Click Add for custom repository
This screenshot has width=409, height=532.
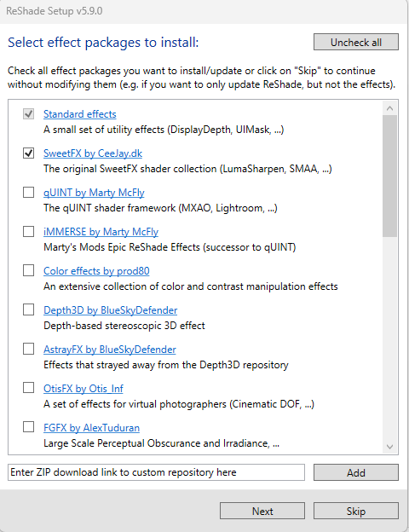point(356,472)
